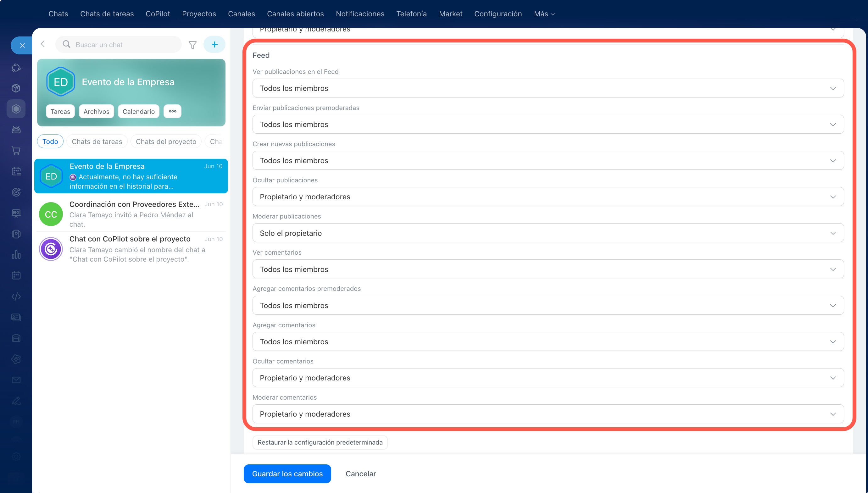Select the Chats del proyecto filter tab
Image resolution: width=868 pixels, height=493 pixels.
pos(166,141)
